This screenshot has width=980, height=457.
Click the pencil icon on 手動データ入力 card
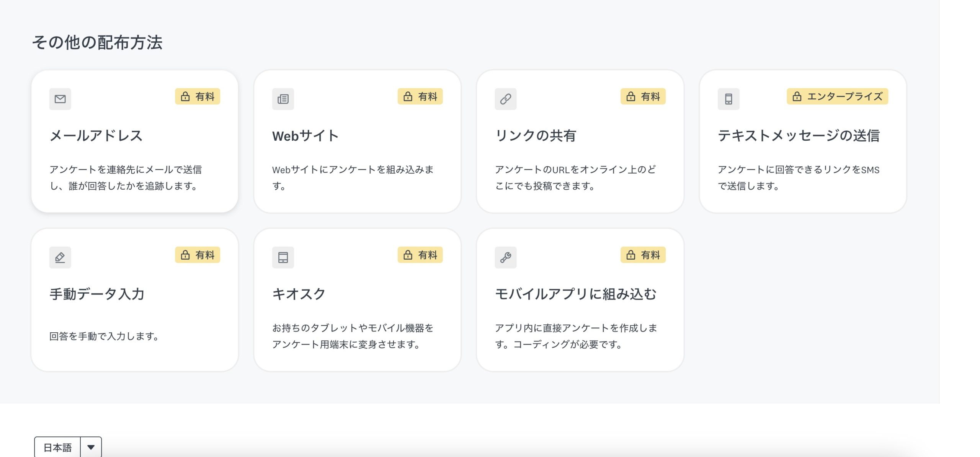point(60,257)
